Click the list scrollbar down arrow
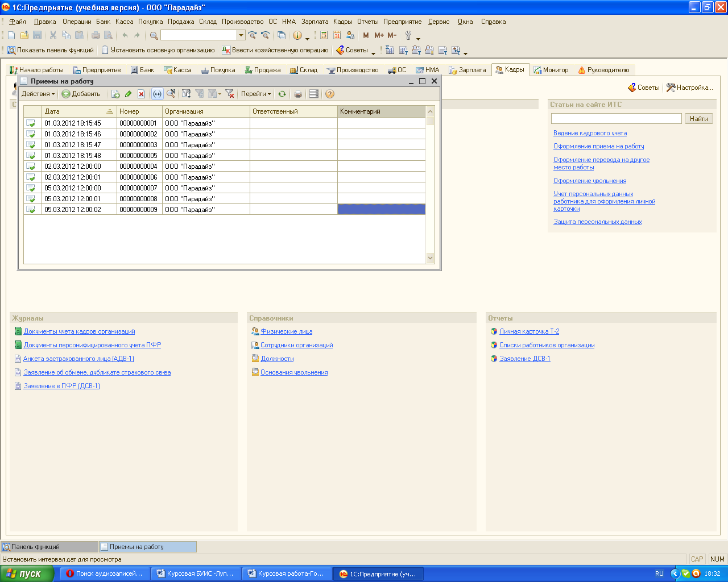The height and width of the screenshot is (582, 728). (x=430, y=258)
